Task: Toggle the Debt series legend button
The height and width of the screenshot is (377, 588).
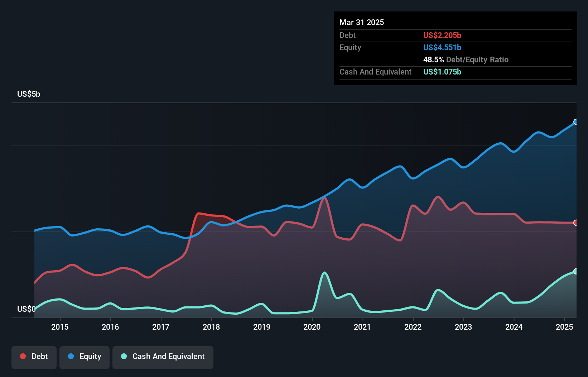Action: [34, 357]
